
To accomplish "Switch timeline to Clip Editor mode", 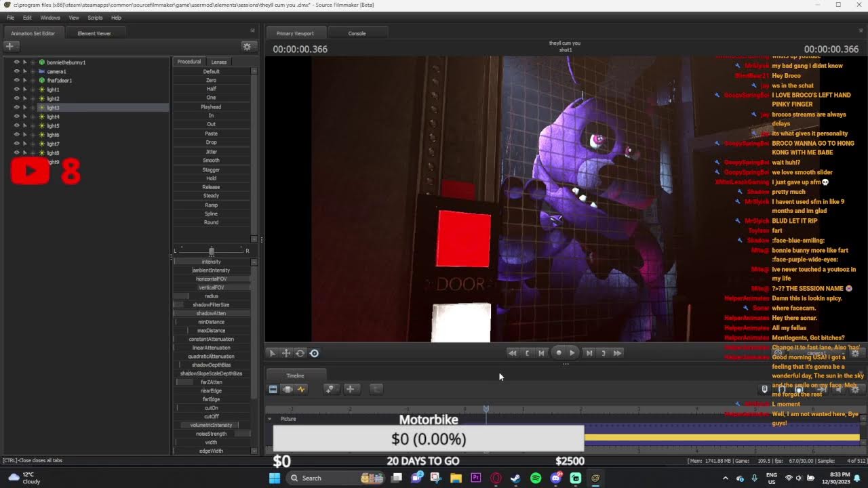I will pyautogui.click(x=273, y=389).
